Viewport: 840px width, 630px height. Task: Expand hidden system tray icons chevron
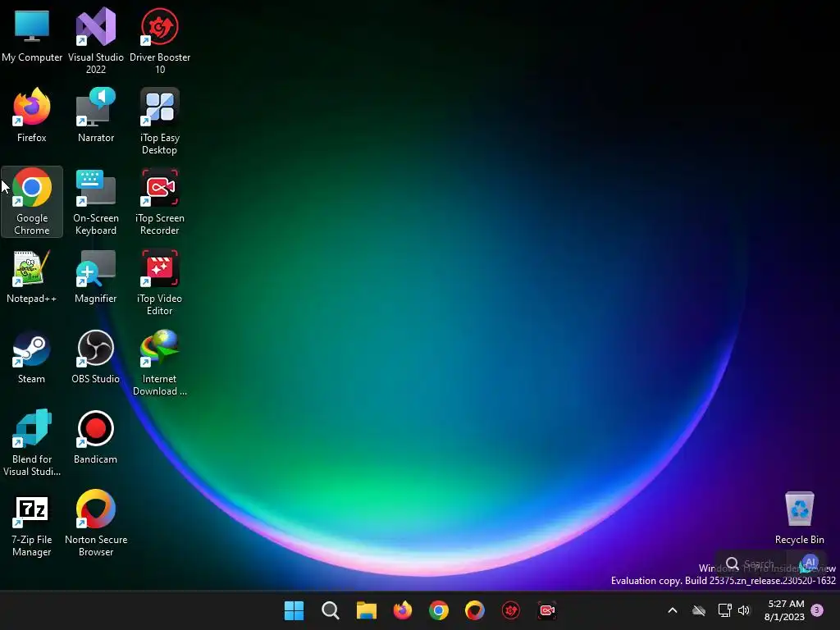[x=673, y=610]
